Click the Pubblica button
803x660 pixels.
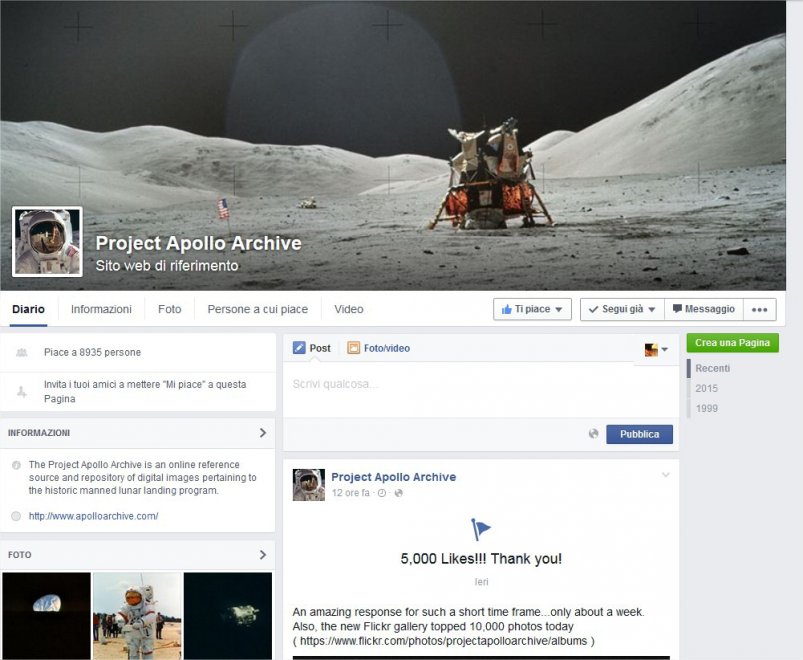[x=640, y=434]
